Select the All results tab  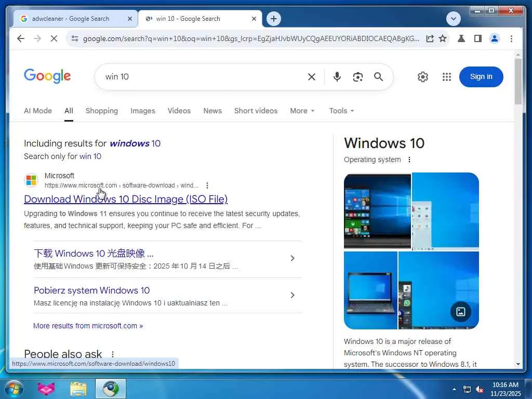pyautogui.click(x=69, y=111)
